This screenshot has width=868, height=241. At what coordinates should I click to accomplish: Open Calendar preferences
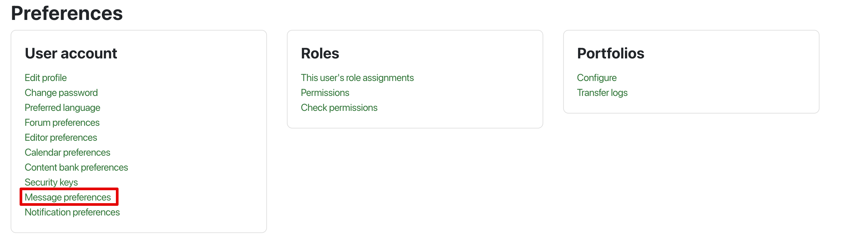pos(67,152)
